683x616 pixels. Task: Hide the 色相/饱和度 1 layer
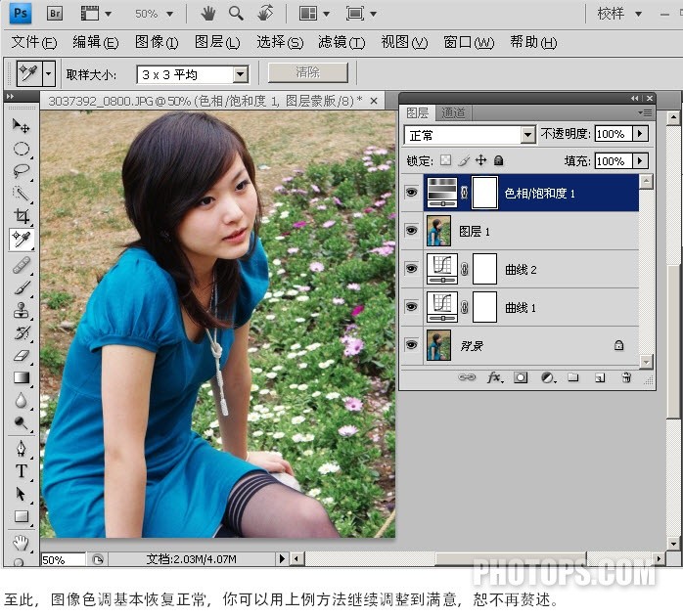coord(411,193)
